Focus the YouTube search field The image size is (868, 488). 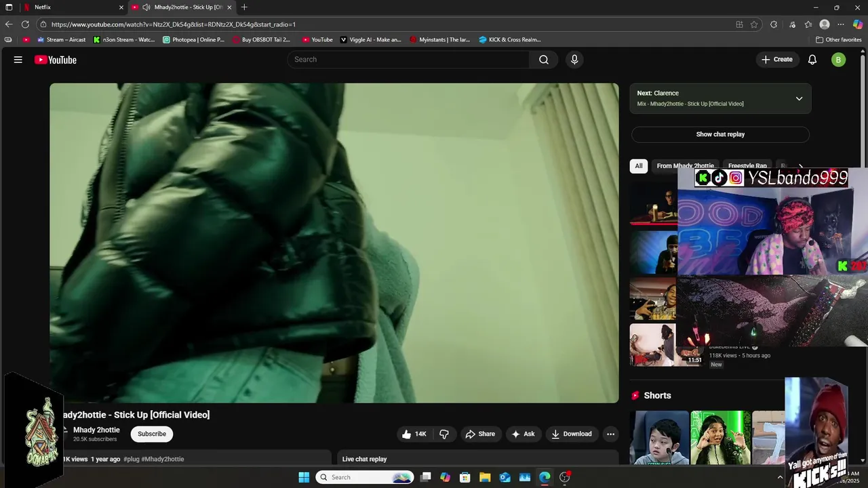click(409, 60)
